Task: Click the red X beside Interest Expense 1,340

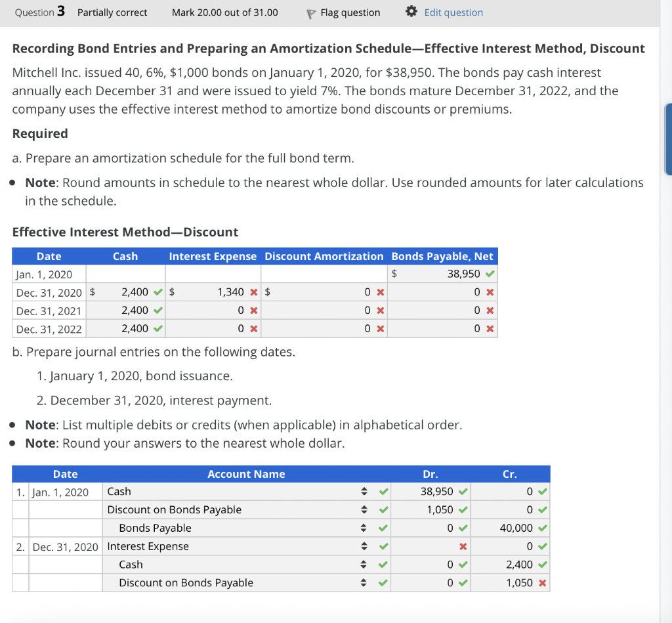Action: pyautogui.click(x=255, y=291)
